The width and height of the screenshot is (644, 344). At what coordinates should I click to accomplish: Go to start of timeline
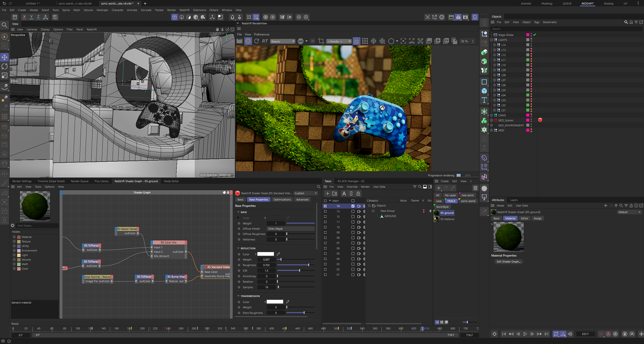point(504,334)
